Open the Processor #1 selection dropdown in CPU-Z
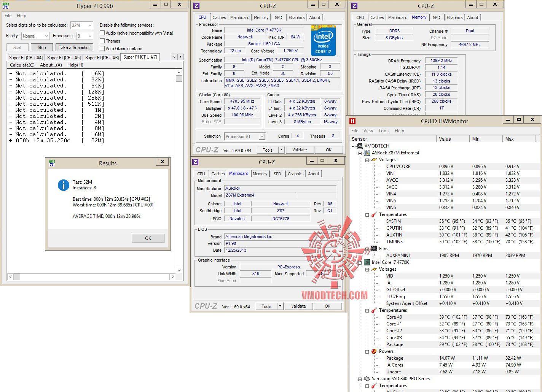This screenshot has width=542, height=392. [262, 136]
